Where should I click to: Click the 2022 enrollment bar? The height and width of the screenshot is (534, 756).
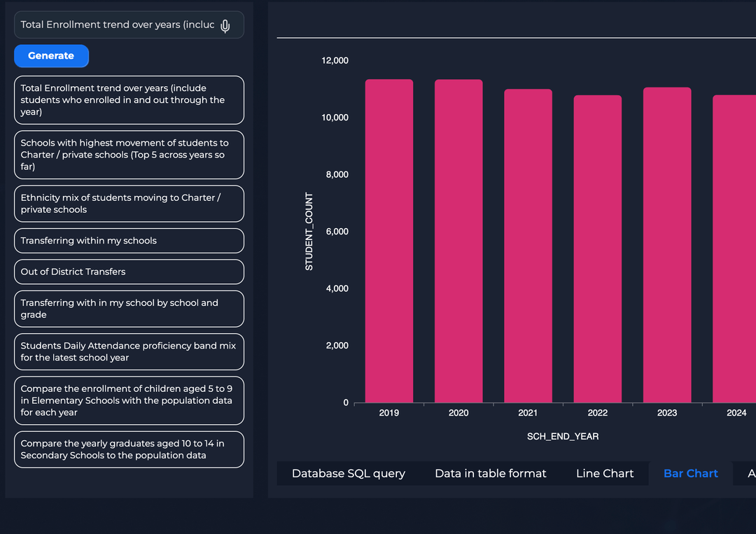(x=597, y=249)
